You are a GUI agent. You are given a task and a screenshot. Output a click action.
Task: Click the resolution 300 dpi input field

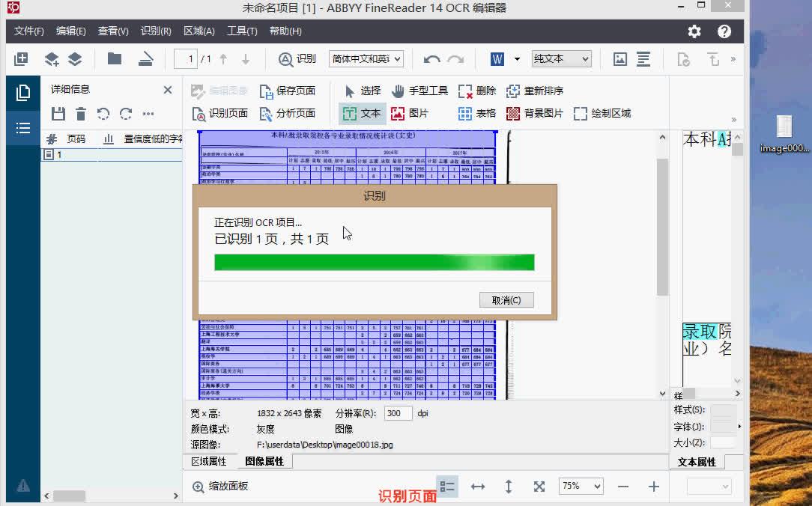coord(399,413)
